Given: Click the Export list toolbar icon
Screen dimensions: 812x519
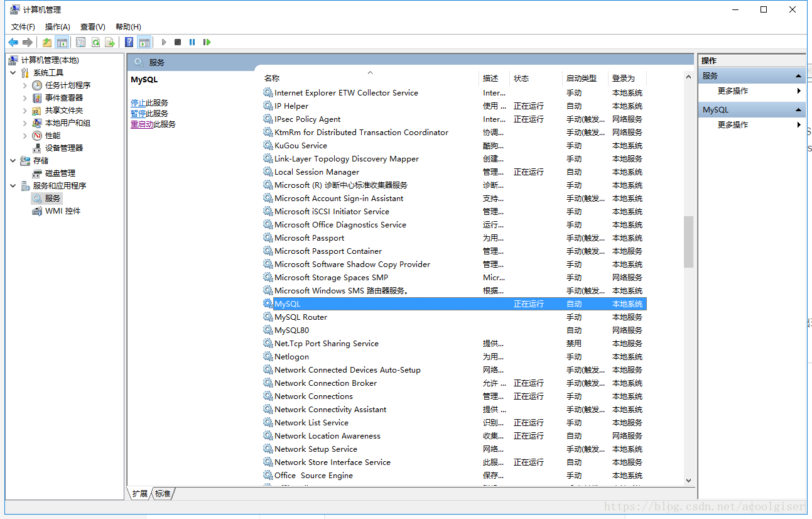Looking at the screenshot, I should click(110, 42).
